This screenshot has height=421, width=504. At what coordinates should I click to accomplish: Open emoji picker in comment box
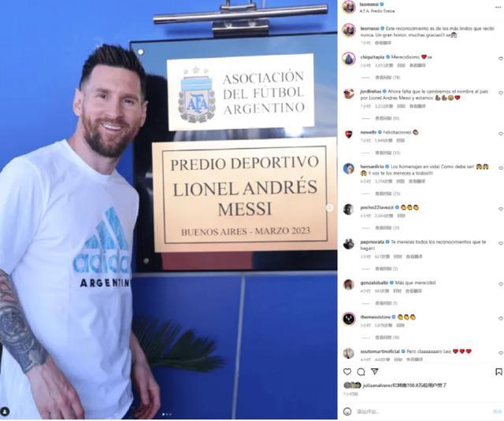pos(347,412)
